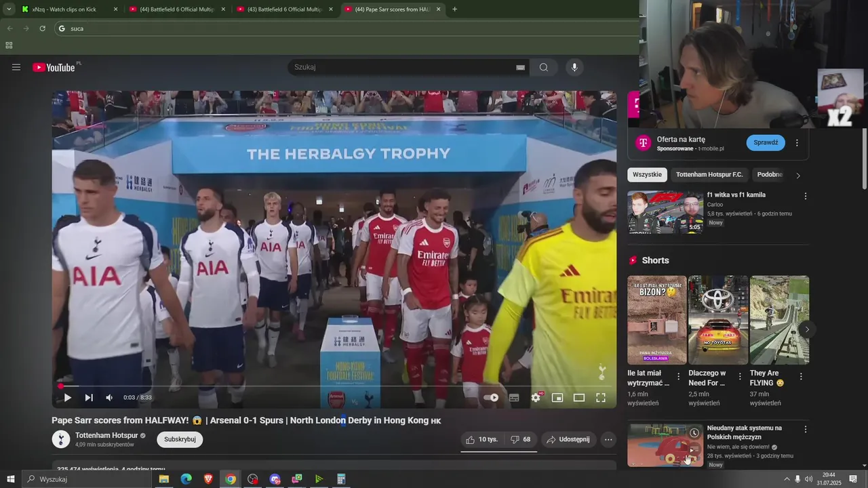868x488 pixels.
Task: Share the video via Udostępnij
Action: point(568,439)
